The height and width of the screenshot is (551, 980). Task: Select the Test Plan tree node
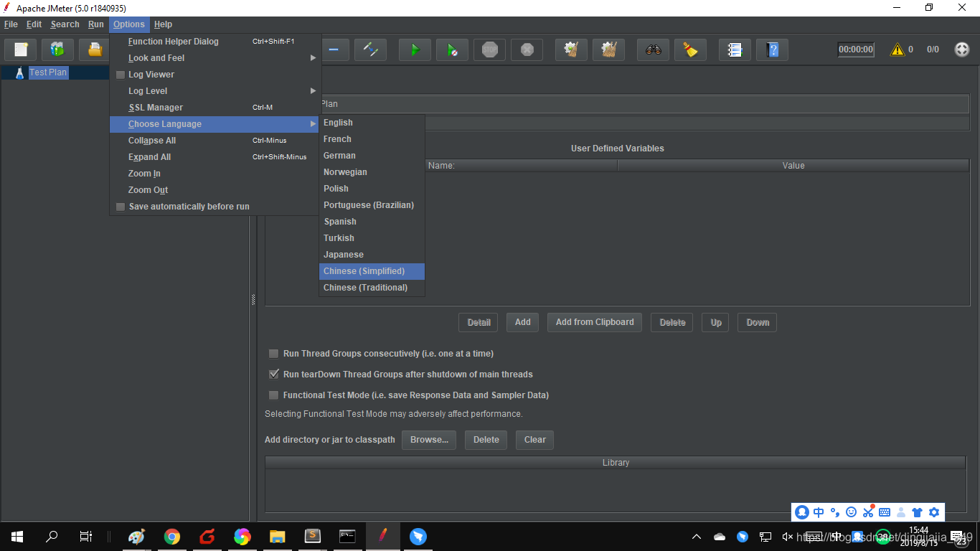tap(48, 72)
